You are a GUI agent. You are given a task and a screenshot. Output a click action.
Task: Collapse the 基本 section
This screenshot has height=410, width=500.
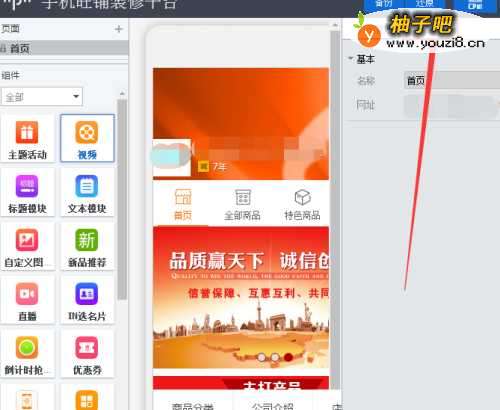[x=351, y=58]
